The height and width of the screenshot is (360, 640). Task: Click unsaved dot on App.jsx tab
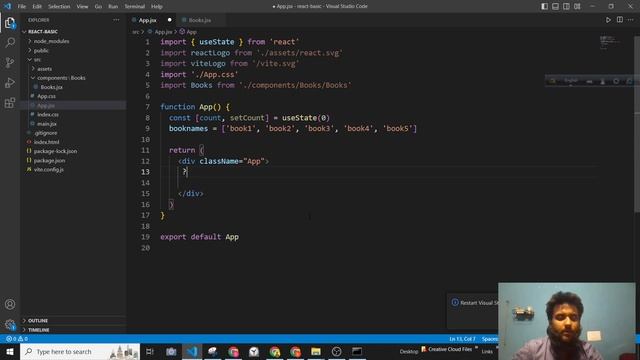169,20
